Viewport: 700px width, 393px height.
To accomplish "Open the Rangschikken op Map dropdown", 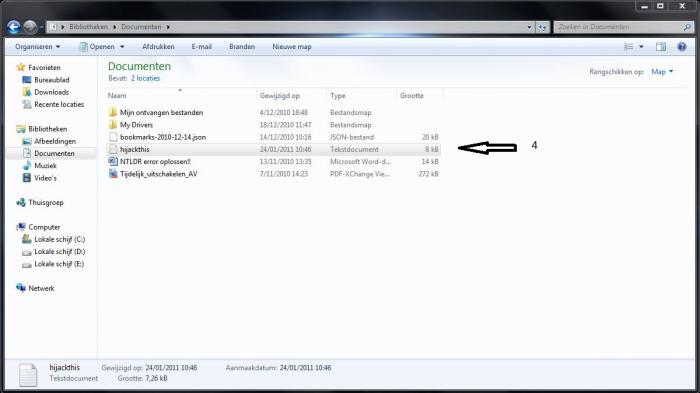I will pyautogui.click(x=662, y=71).
